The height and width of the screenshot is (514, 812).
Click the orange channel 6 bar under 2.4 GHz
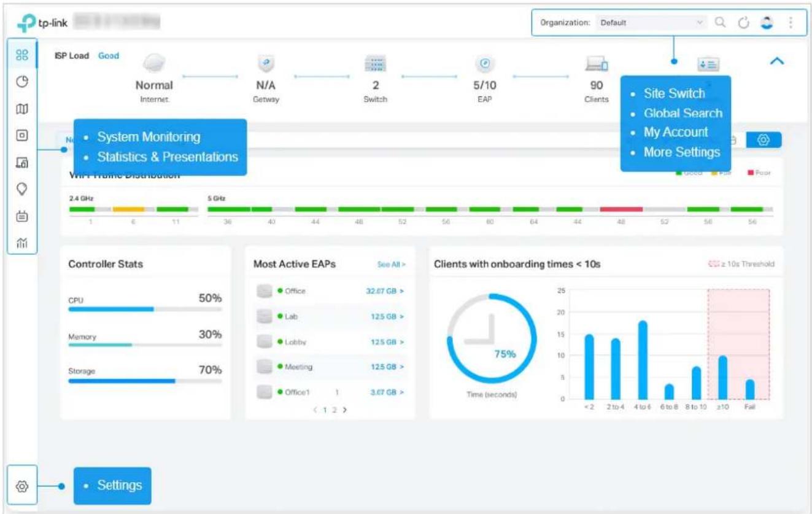click(129, 209)
